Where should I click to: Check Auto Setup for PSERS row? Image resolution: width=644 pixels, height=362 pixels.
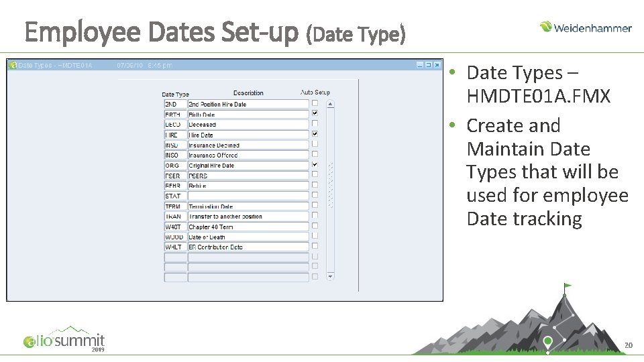coord(315,174)
